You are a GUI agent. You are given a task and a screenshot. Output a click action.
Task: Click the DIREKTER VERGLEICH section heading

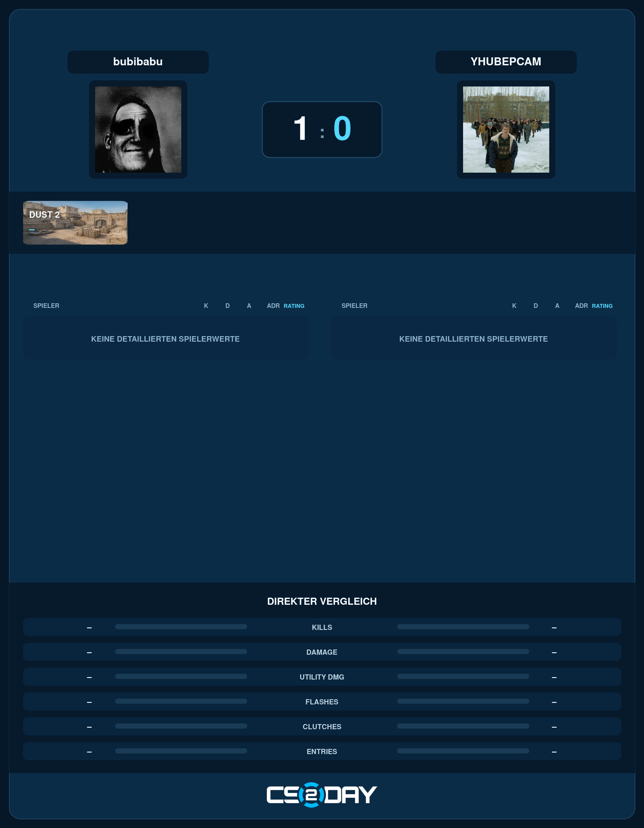tap(322, 601)
